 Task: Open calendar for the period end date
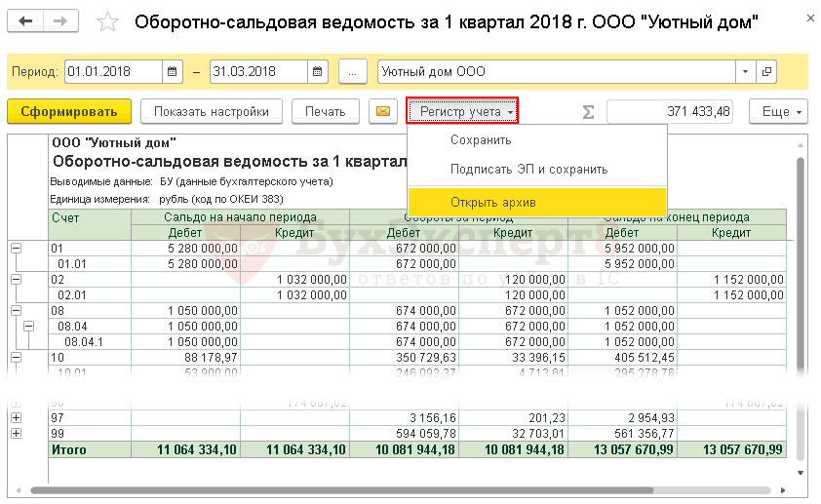318,72
